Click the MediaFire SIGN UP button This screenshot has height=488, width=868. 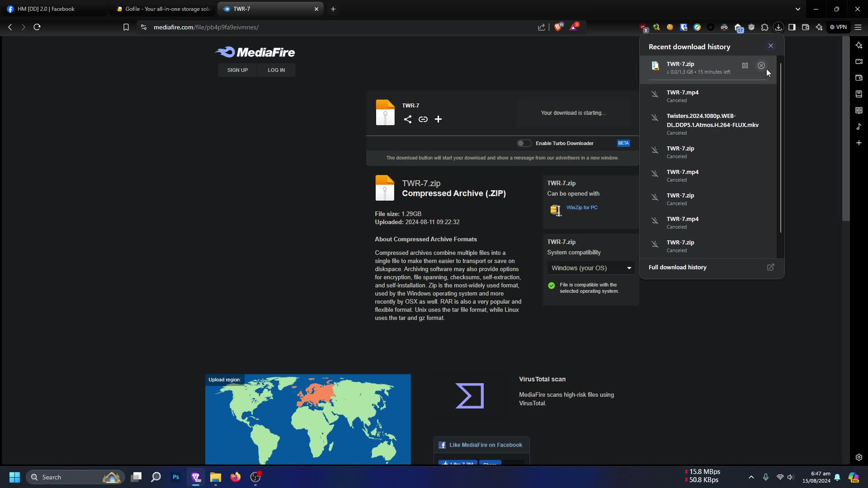(237, 70)
